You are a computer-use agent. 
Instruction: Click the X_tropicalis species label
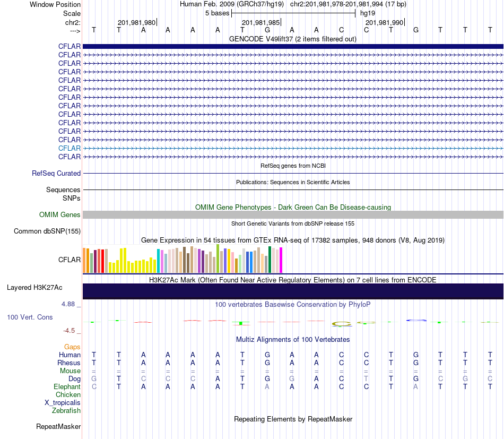pos(63,403)
